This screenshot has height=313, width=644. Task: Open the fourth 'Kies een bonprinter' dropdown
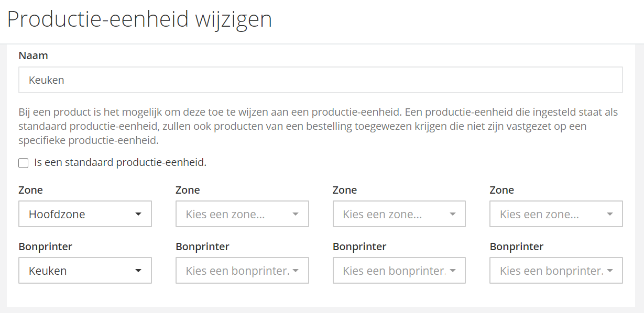pyautogui.click(x=556, y=271)
